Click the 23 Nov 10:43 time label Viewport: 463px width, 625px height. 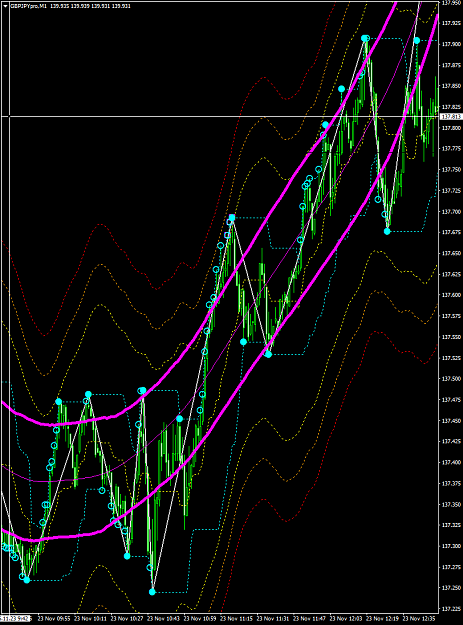click(x=163, y=619)
